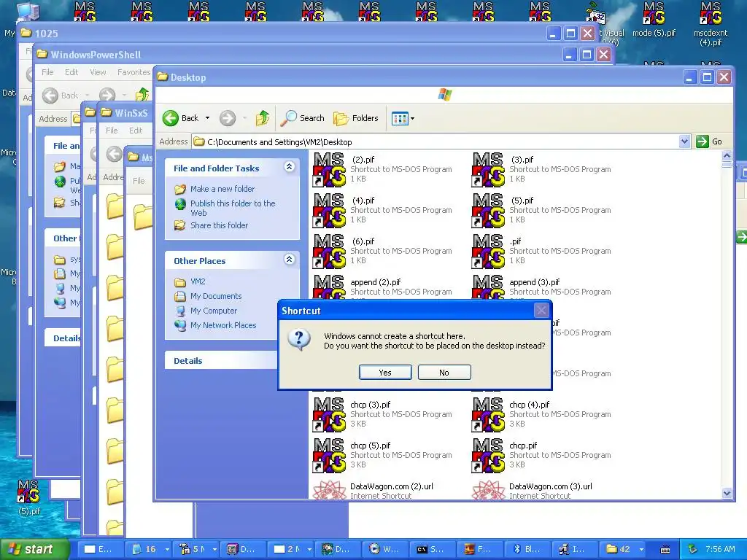This screenshot has width=747, height=560.
Task: Open the Start menu
Action: (34, 550)
